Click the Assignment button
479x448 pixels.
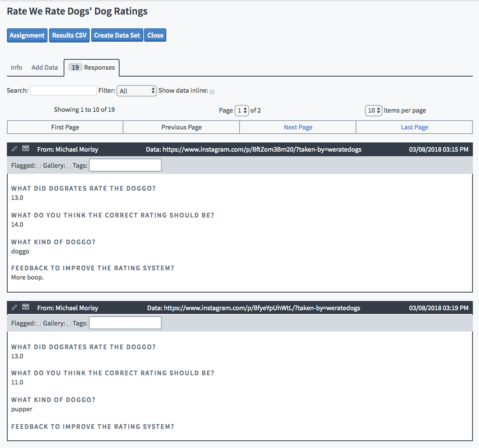click(x=27, y=35)
